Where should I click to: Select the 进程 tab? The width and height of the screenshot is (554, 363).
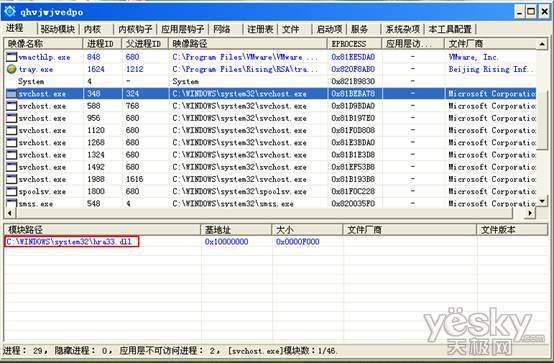tap(15, 28)
